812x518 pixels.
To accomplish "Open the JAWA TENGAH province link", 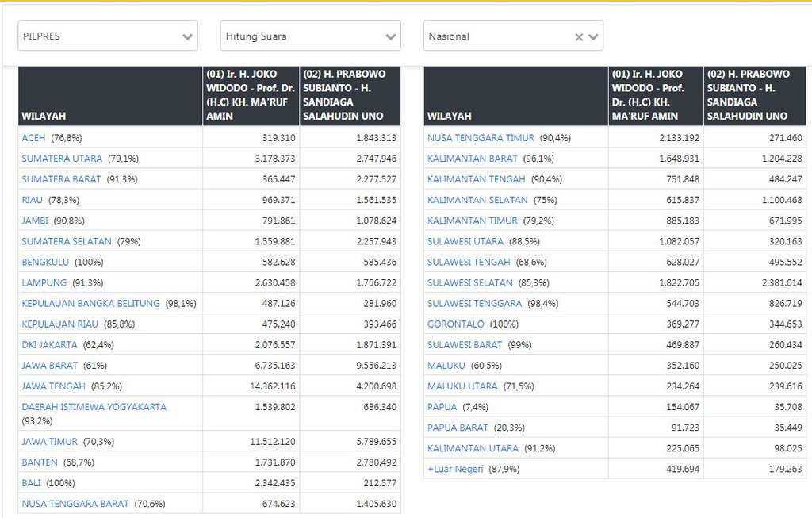I will coord(53,386).
